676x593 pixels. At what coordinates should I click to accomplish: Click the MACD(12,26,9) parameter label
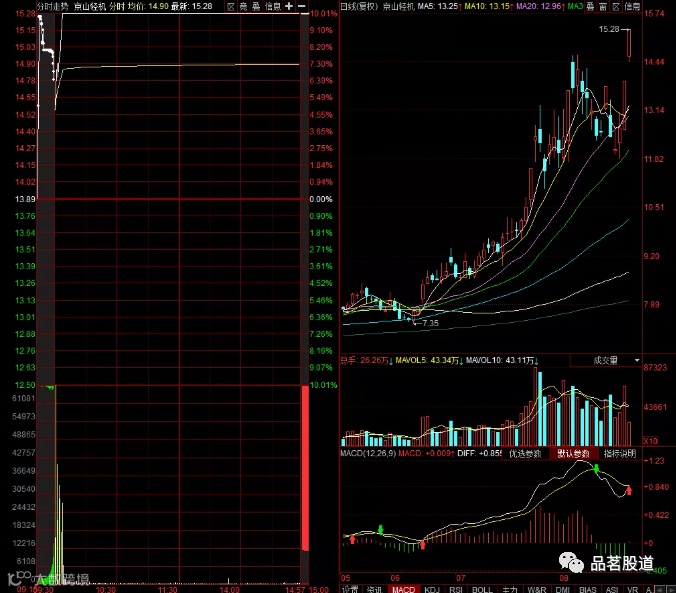click(x=368, y=454)
